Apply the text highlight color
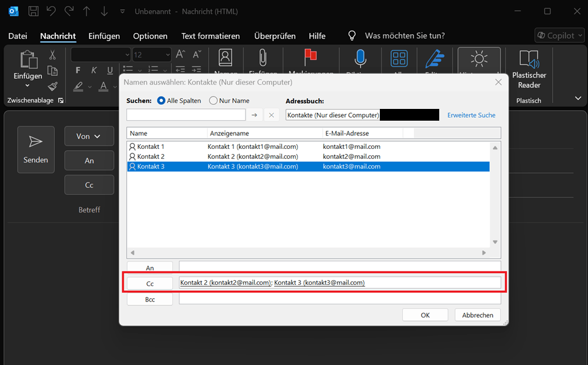This screenshot has width=588, height=365. pyautogui.click(x=78, y=87)
